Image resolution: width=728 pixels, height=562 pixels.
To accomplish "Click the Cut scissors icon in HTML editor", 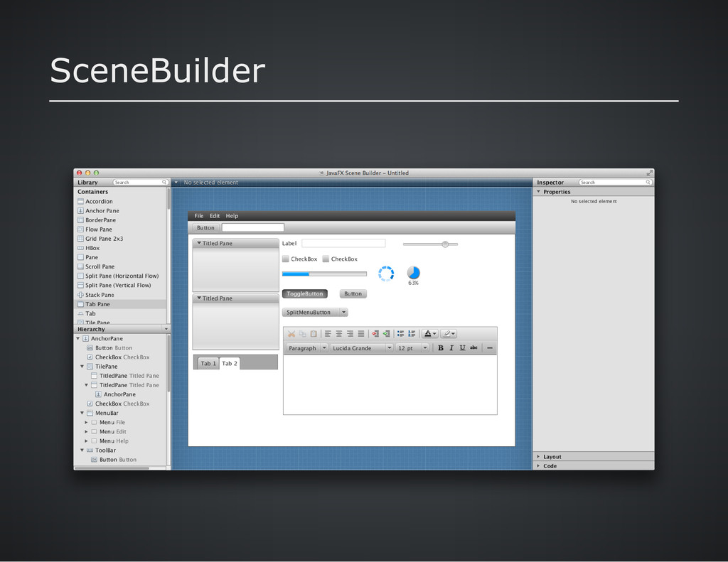I will [x=291, y=334].
